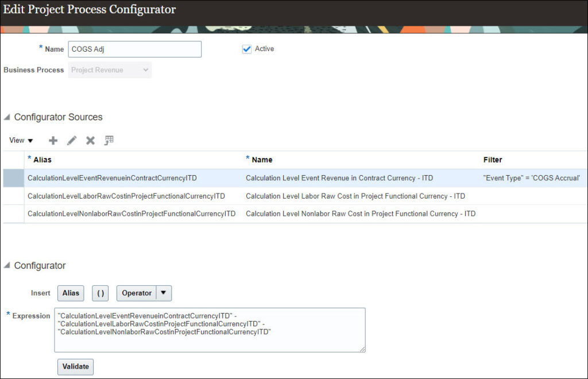This screenshot has width=588, height=379.
Task: Click the delete X icon
Action: [x=90, y=141]
